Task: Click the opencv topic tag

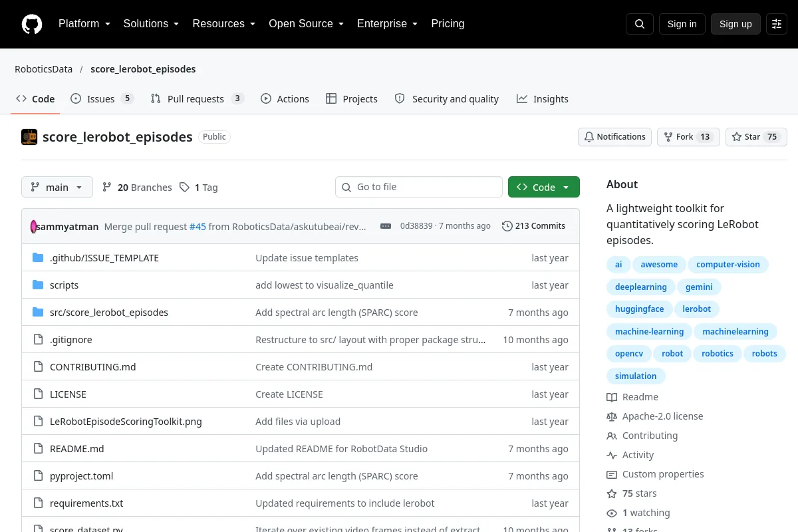Action: [x=629, y=354]
